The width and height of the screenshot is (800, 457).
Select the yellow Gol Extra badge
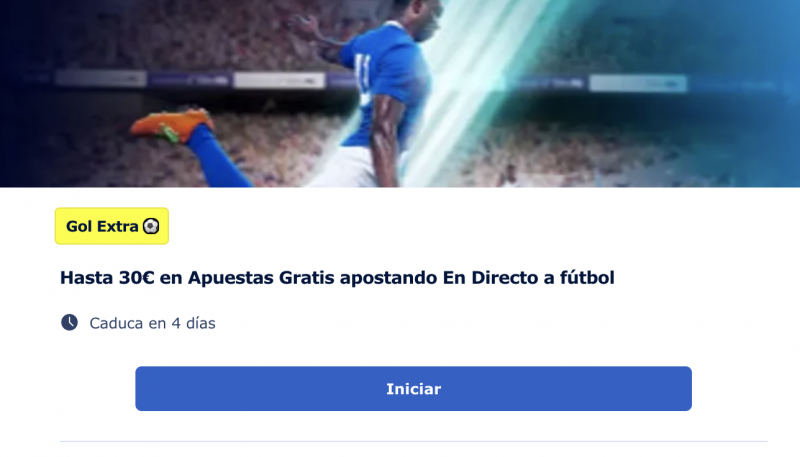pos(112,226)
